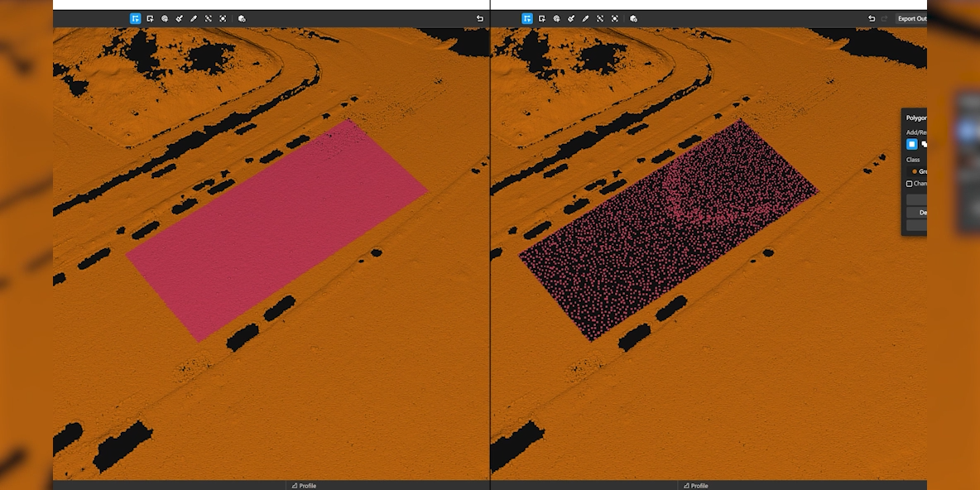
Task: Click the collapse-arrows icon in right pane toolbar
Action: pos(600,18)
